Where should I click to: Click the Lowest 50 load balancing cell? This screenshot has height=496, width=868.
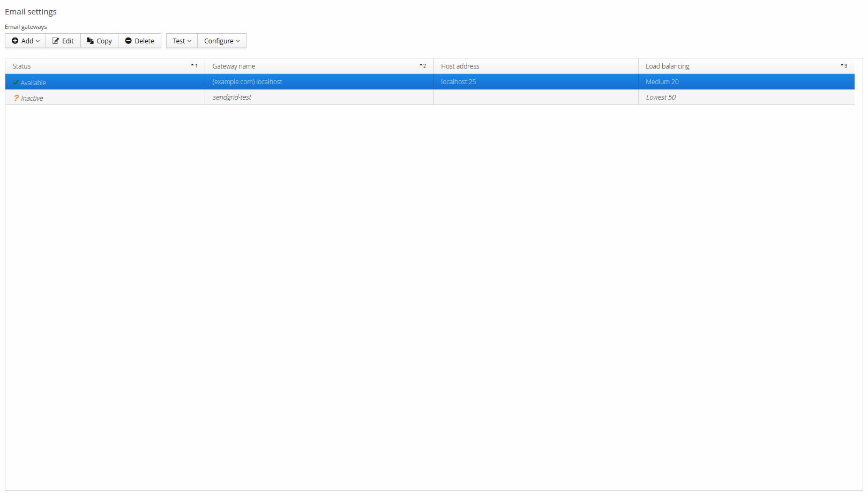pyautogui.click(x=661, y=97)
